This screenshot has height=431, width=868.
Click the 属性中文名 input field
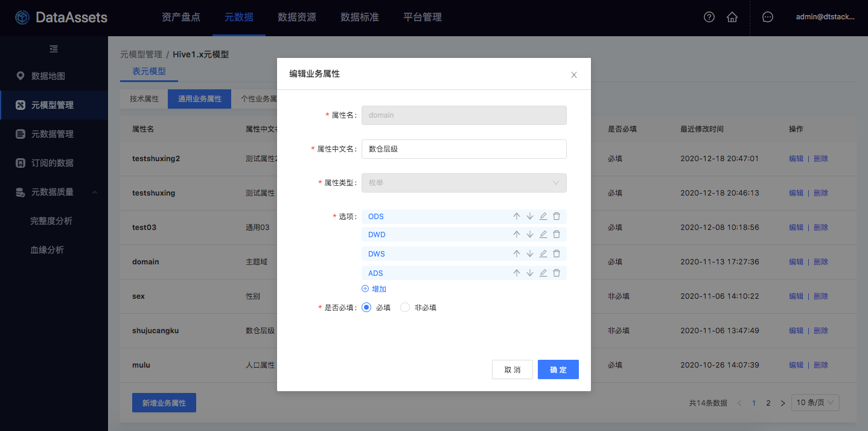click(x=464, y=149)
